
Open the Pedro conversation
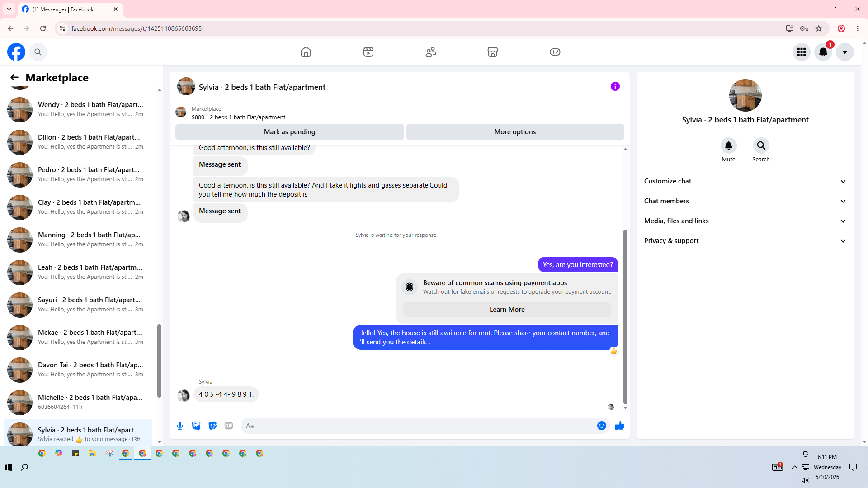coord(78,174)
